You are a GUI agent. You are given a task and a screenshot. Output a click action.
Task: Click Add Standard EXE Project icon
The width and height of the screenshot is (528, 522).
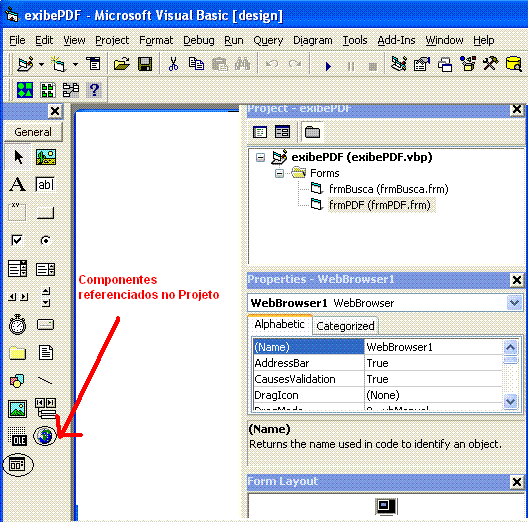click(26, 64)
